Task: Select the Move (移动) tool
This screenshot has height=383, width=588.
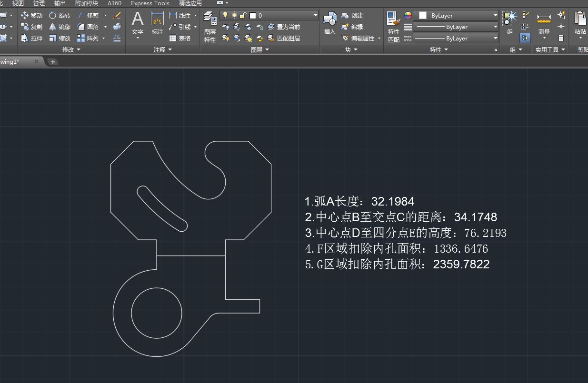Action: [32, 15]
